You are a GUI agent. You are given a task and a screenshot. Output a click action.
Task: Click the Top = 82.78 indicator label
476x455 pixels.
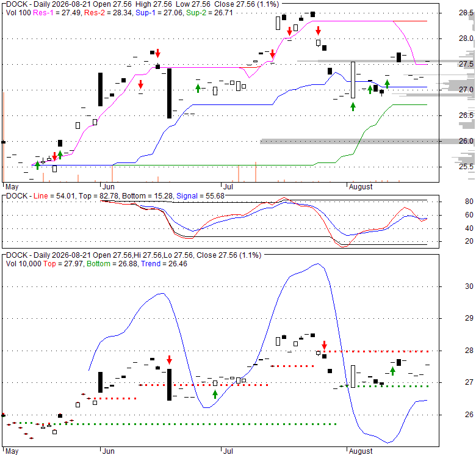98,196
